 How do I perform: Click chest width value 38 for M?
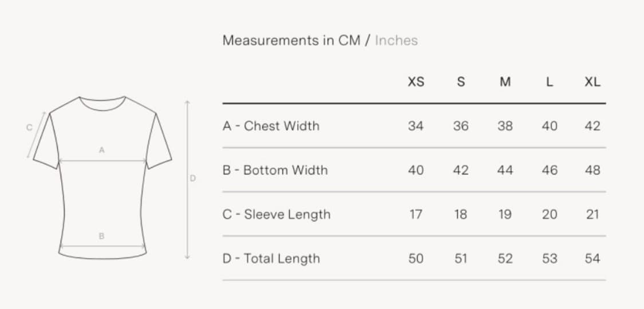505,125
